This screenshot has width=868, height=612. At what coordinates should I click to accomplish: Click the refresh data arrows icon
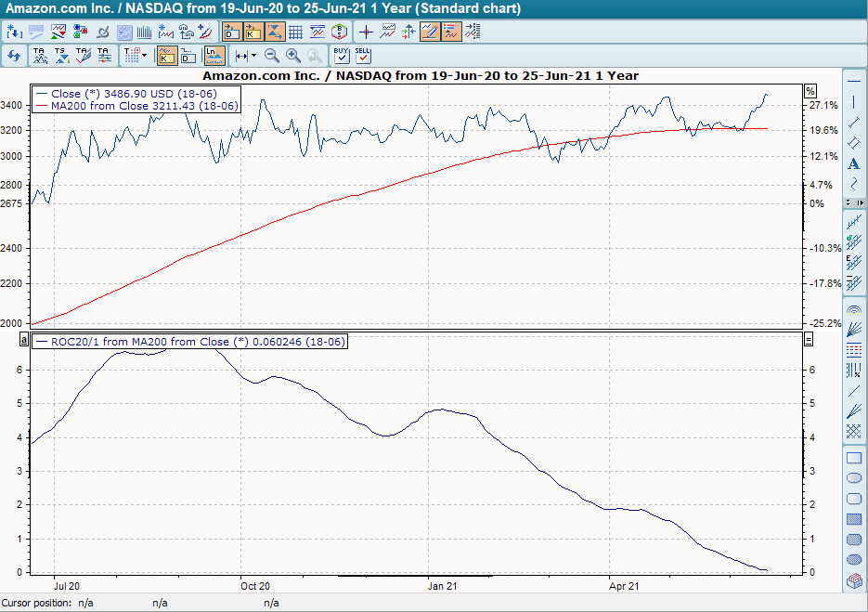(x=14, y=56)
